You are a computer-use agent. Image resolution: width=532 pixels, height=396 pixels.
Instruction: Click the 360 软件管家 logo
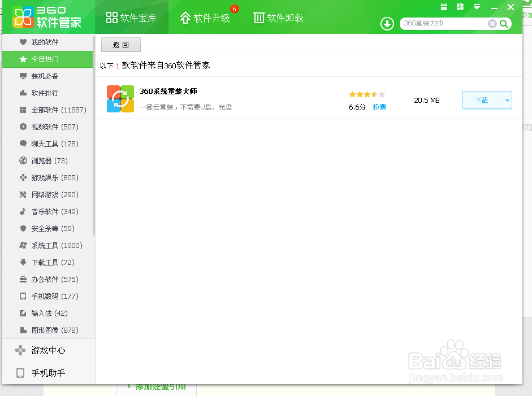point(47,17)
